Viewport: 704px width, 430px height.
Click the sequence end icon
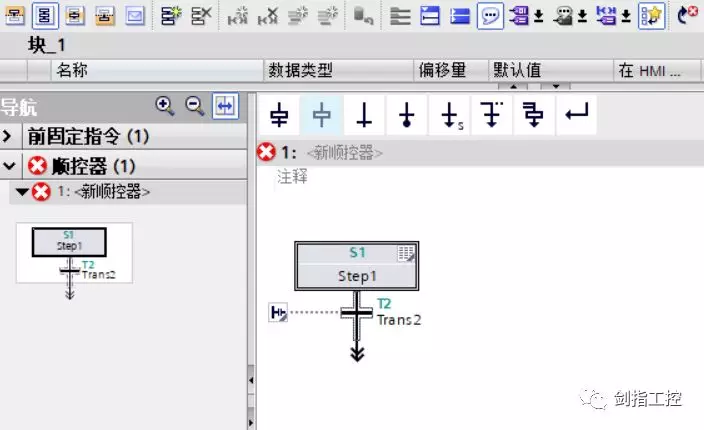(407, 116)
